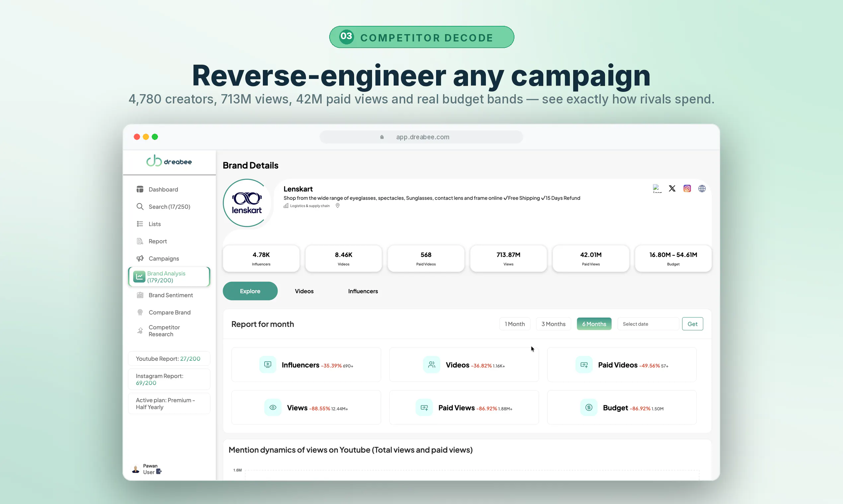
Task: Switch to the Explore tab
Action: (x=250, y=291)
